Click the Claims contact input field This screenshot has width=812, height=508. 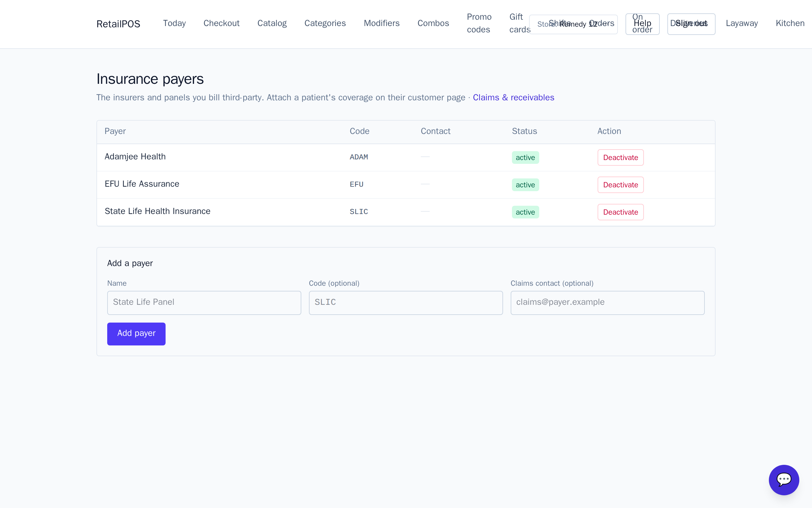tap(607, 303)
